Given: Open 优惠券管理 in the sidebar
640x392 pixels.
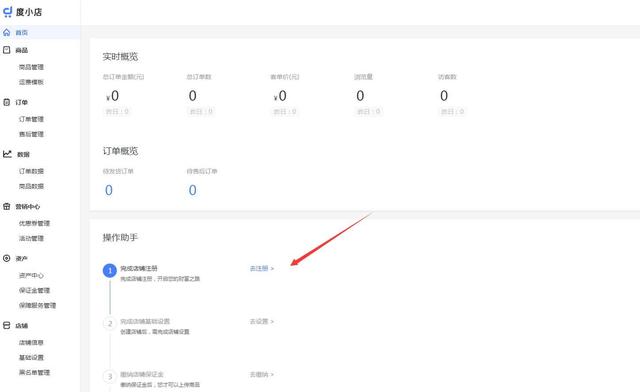Looking at the screenshot, I should coord(34,223).
